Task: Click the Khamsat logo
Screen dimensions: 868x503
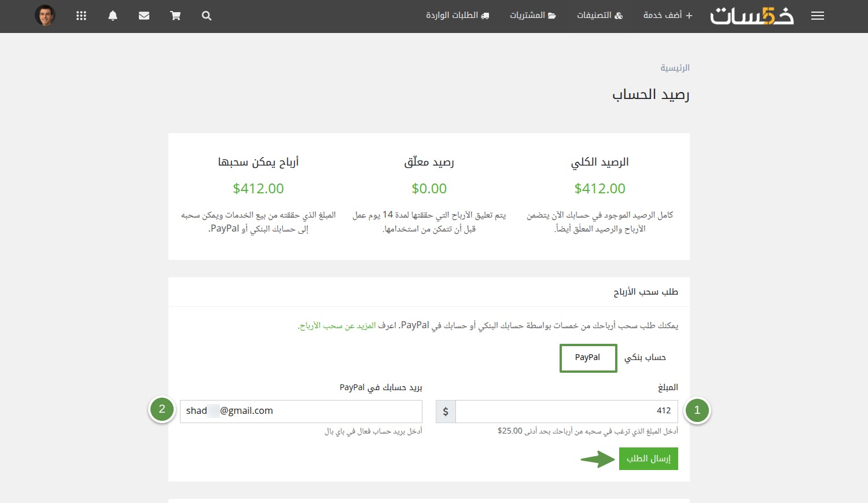Action: coord(752,16)
